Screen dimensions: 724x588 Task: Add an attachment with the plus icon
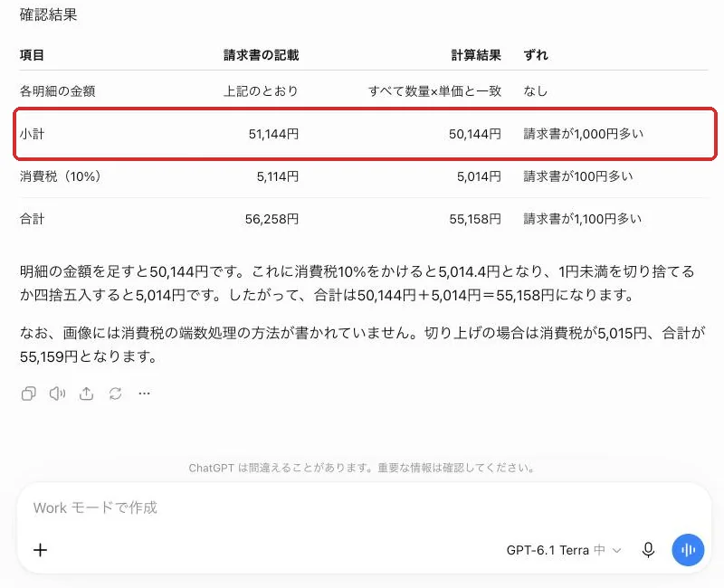point(40,550)
